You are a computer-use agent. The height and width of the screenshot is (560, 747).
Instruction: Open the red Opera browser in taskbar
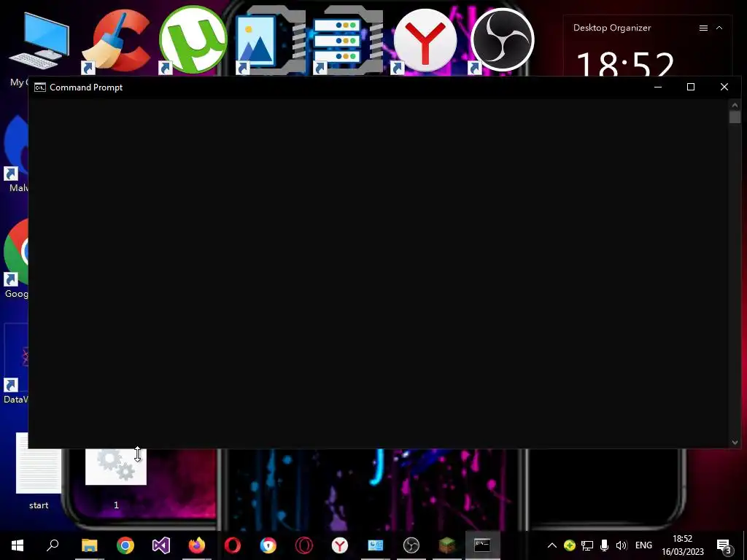pyautogui.click(x=233, y=545)
